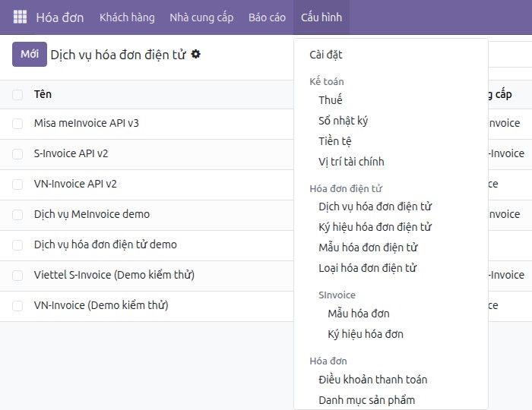Check the S-Invoice API v2 row checkbox
The height and width of the screenshot is (410, 532).
tap(17, 154)
